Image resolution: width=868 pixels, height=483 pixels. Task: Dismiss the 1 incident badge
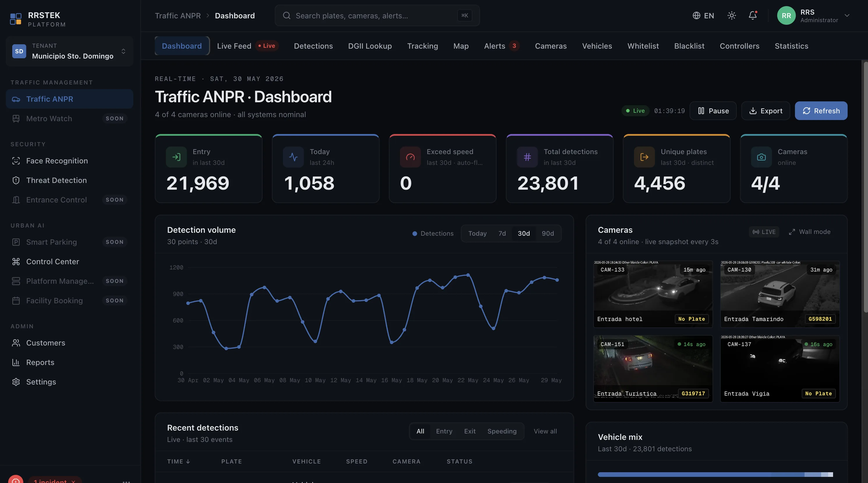coord(73,481)
